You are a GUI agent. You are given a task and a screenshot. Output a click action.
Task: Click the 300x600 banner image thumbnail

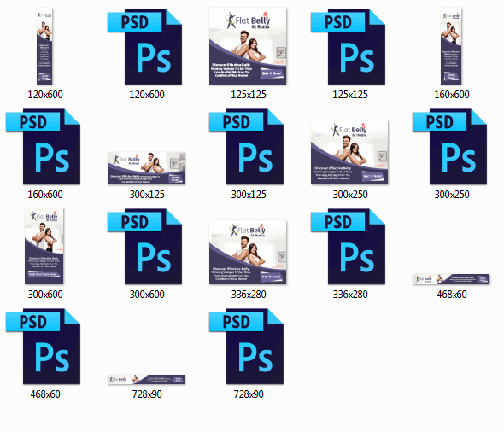click(44, 246)
